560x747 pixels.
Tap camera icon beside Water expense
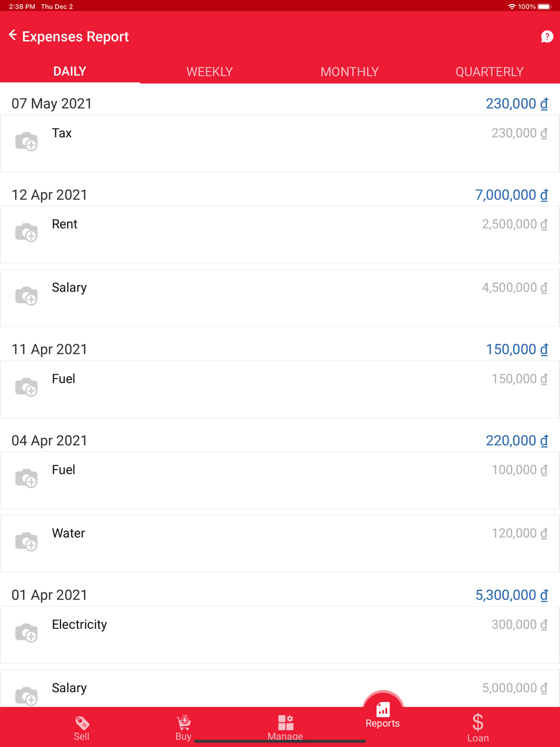click(26, 542)
